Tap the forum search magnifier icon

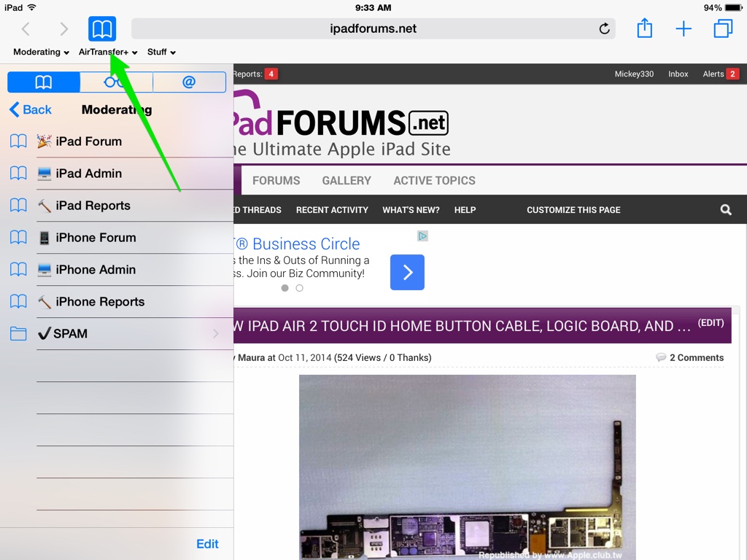pyautogui.click(x=726, y=210)
